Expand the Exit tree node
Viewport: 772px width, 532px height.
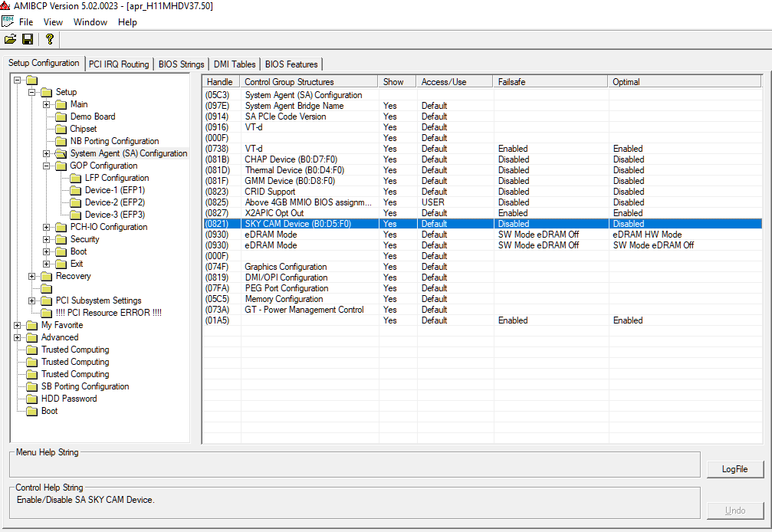point(46,264)
